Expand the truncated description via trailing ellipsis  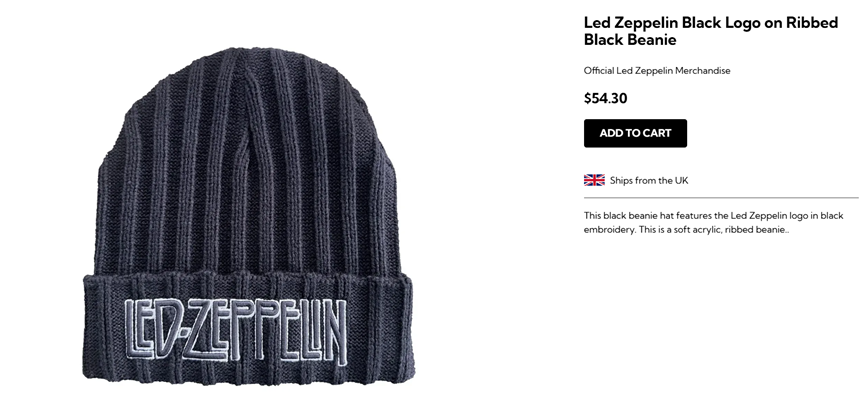coord(786,232)
